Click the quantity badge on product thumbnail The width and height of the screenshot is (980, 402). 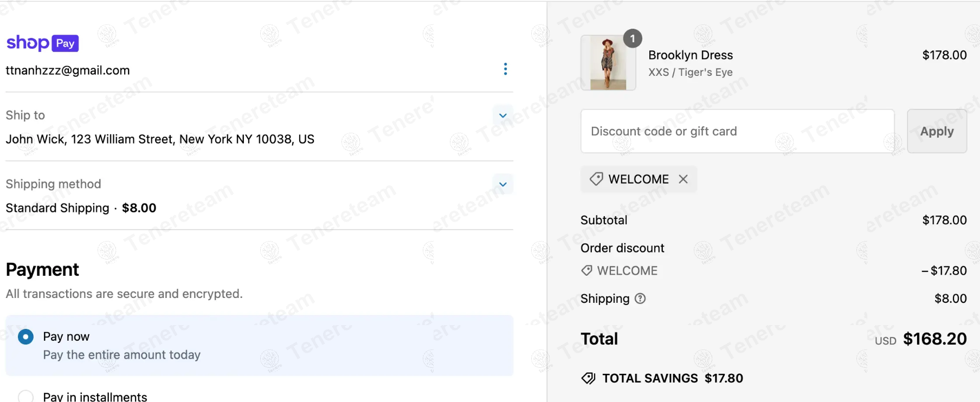pos(633,38)
